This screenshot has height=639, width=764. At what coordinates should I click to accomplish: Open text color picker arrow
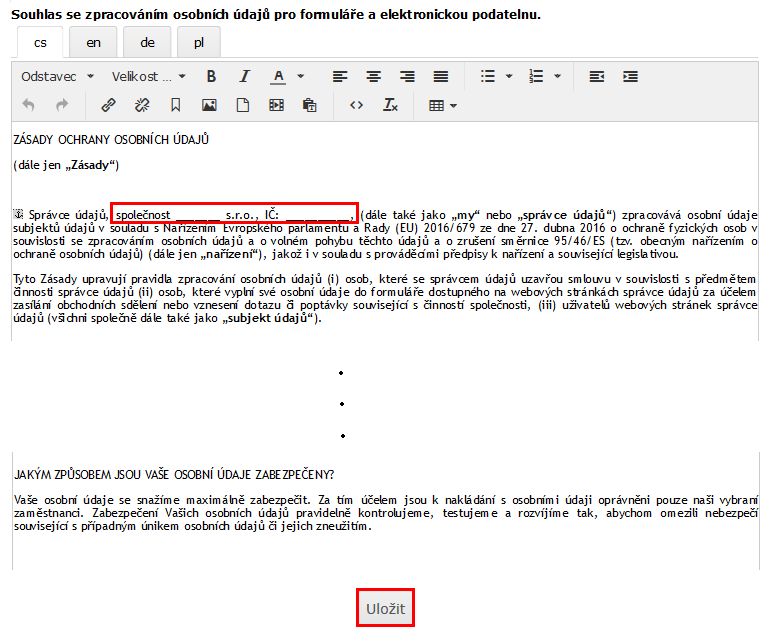(300, 76)
